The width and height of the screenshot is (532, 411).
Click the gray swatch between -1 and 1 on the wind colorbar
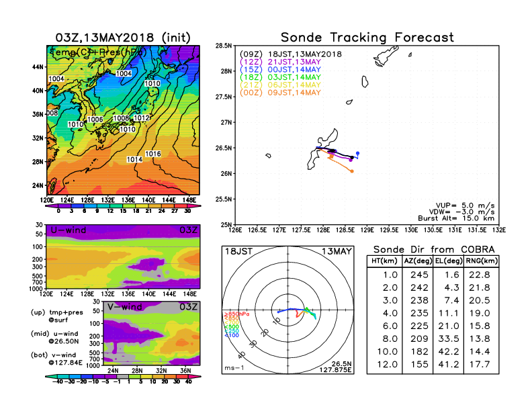pos(123,376)
